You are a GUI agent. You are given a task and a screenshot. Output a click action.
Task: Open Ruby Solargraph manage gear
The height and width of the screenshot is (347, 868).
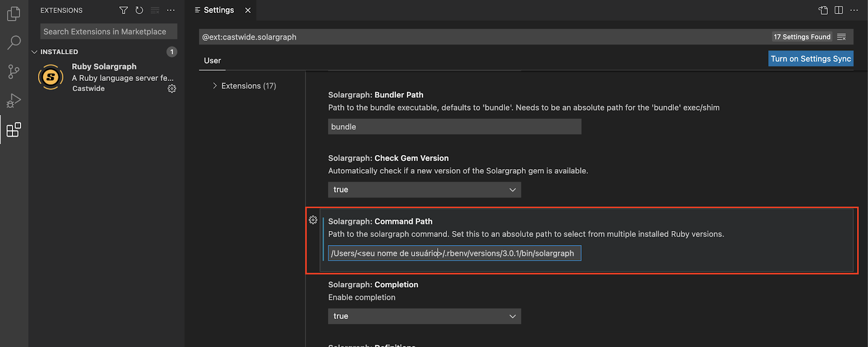[x=172, y=88]
